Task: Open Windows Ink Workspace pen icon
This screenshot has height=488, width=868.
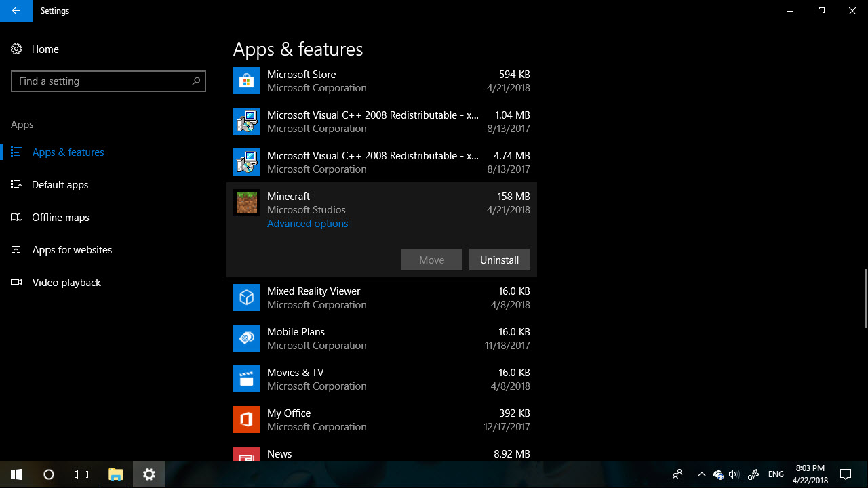Action: [x=753, y=474]
